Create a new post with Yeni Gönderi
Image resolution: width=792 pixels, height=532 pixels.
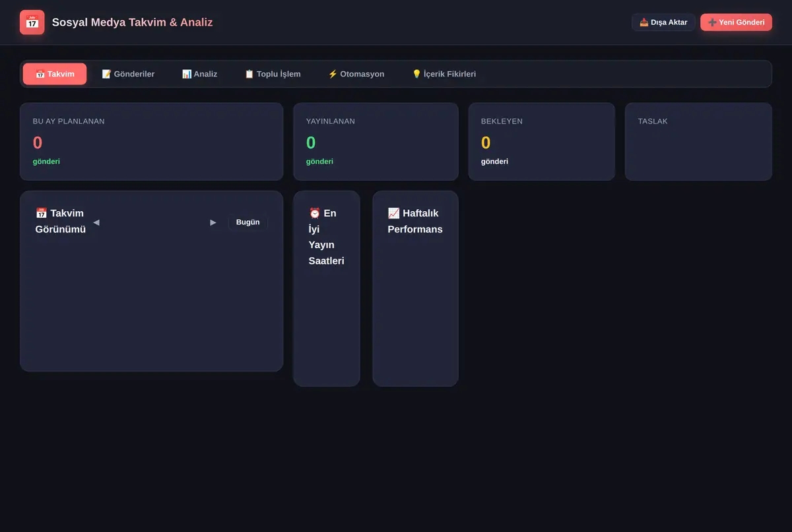[736, 22]
